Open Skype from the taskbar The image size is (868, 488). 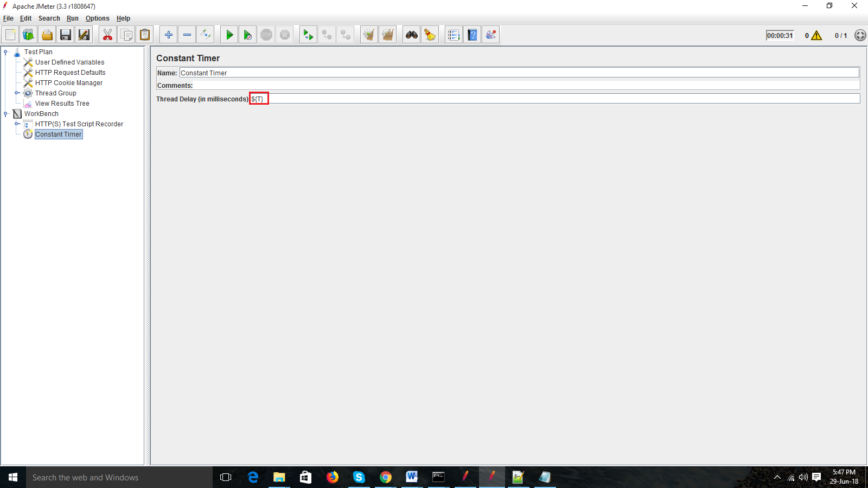(359, 477)
